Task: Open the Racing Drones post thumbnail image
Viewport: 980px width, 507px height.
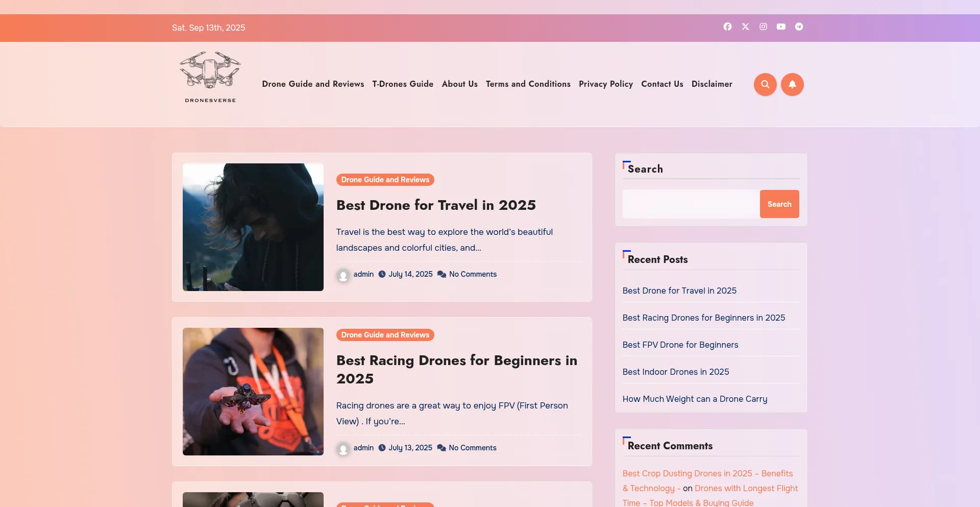Action: click(x=253, y=392)
